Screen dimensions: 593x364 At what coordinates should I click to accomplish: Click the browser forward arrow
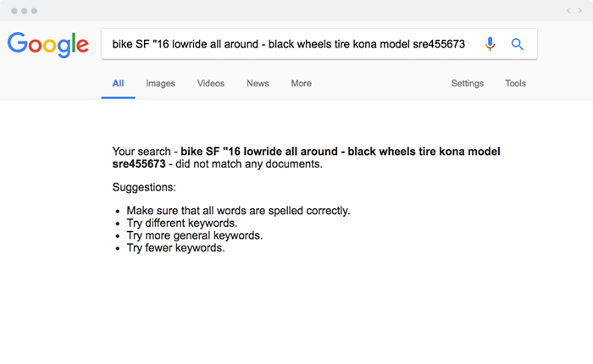(x=579, y=11)
